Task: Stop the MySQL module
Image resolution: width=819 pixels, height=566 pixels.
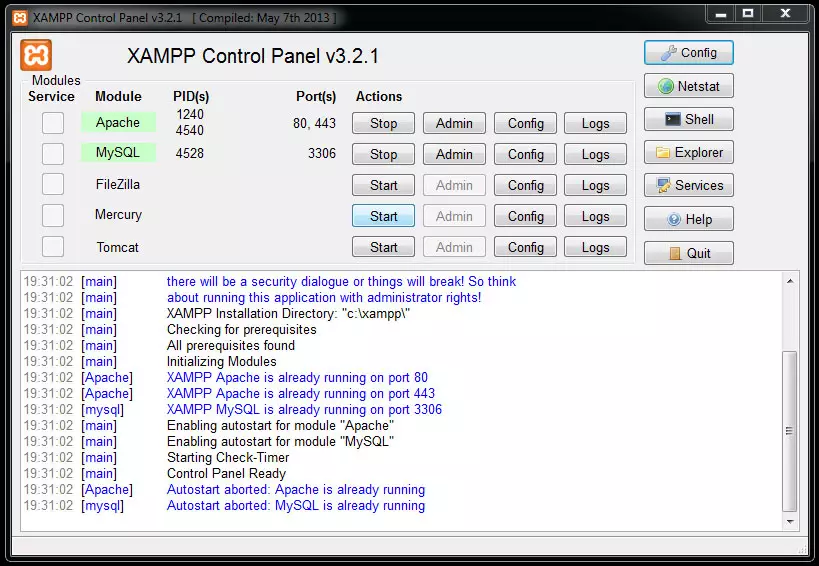Action: point(383,154)
